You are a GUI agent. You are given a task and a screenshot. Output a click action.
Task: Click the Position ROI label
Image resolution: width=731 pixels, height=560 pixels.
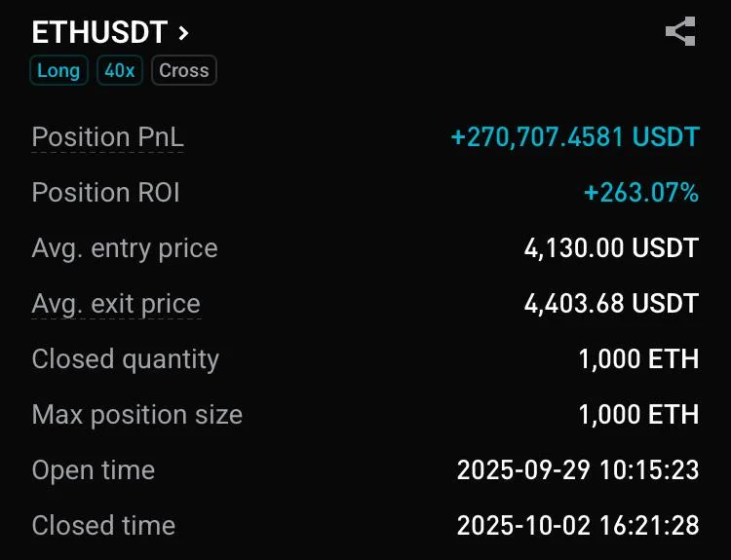click(x=105, y=193)
